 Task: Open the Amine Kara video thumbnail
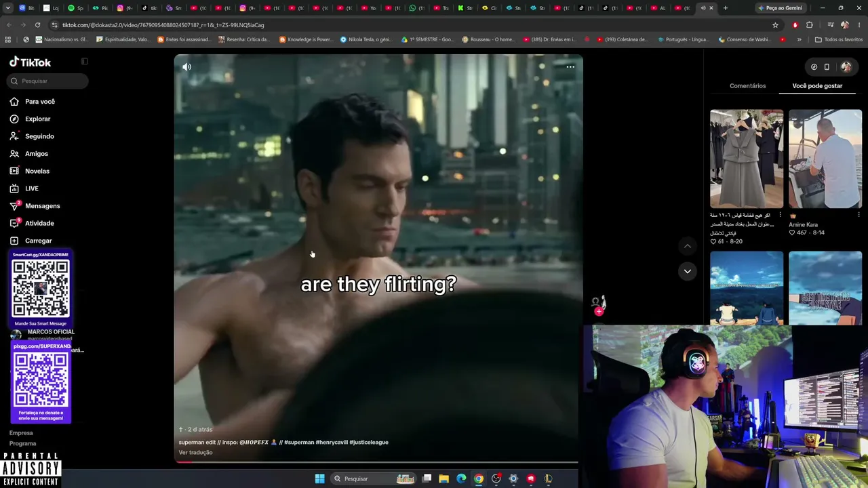click(x=825, y=159)
